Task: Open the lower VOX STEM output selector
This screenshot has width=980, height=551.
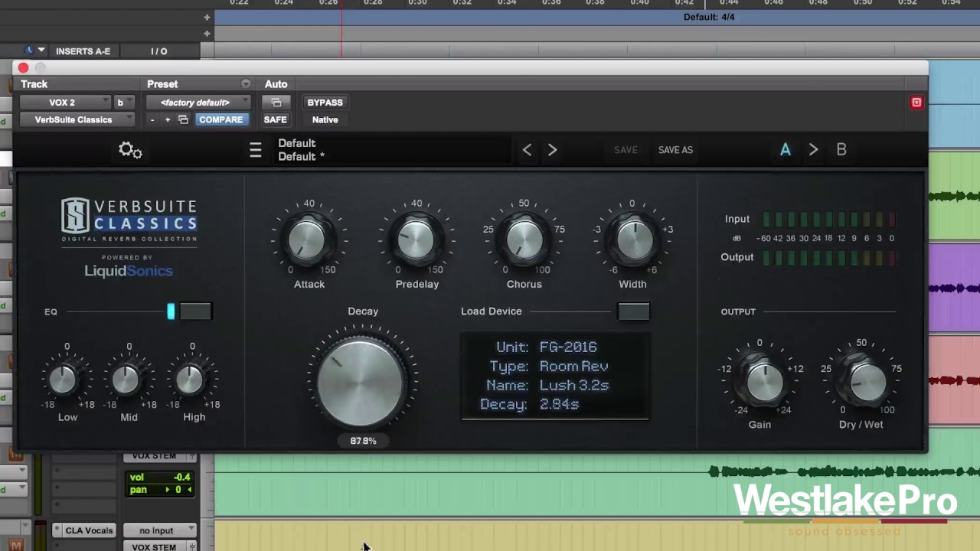Action: pos(154,547)
